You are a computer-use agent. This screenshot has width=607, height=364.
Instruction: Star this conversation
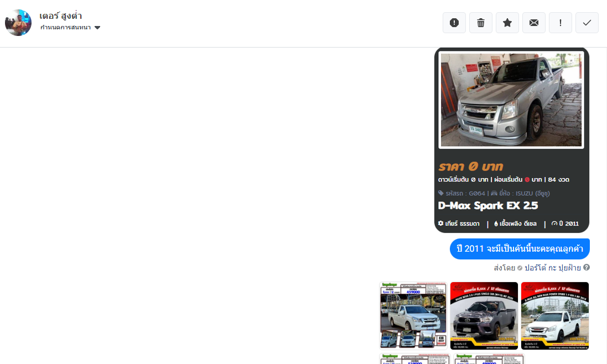pos(507,23)
